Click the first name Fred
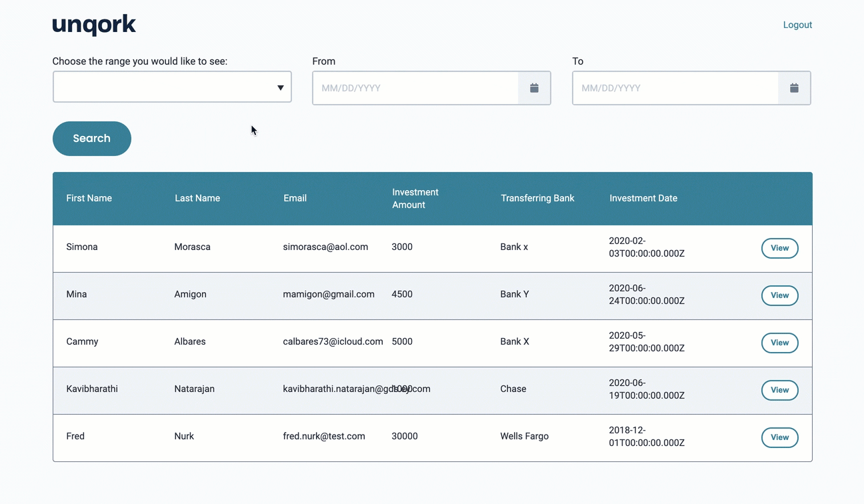The image size is (864, 504). (75, 436)
